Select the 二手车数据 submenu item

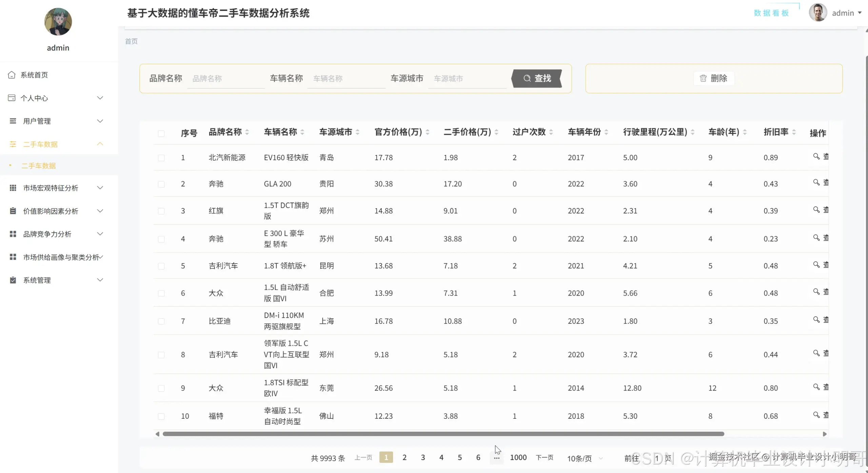click(x=38, y=166)
